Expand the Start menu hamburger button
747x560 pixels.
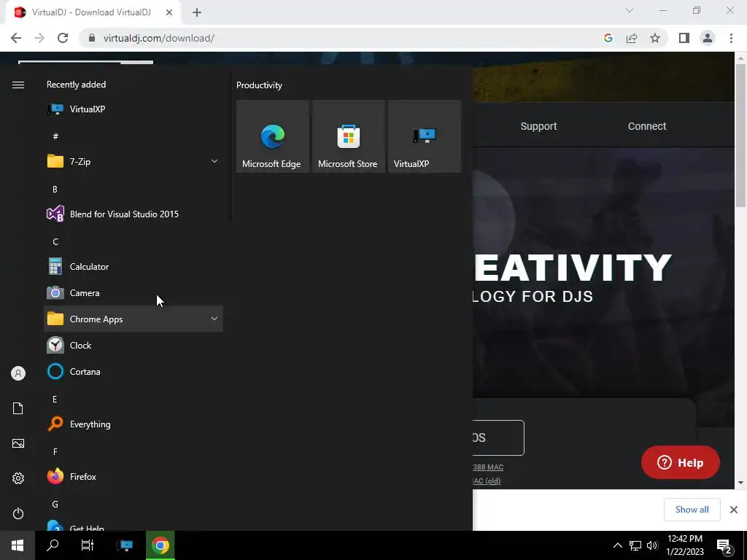point(18,85)
